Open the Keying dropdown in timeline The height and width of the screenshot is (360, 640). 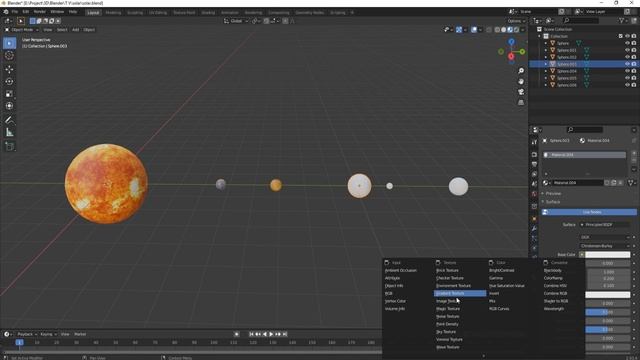tap(48, 334)
